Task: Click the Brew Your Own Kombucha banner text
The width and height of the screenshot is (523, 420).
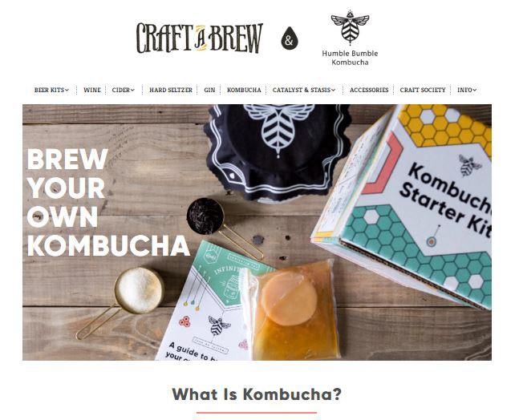Action: point(108,202)
